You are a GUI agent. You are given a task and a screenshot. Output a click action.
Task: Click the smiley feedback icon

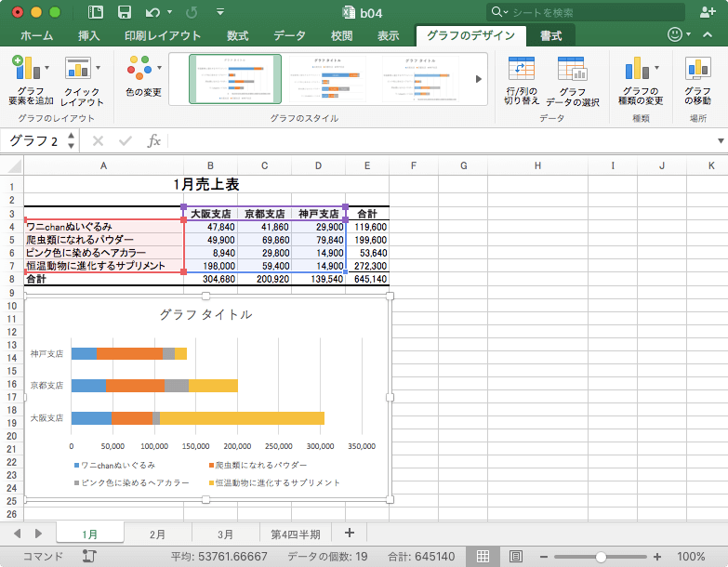[675, 33]
